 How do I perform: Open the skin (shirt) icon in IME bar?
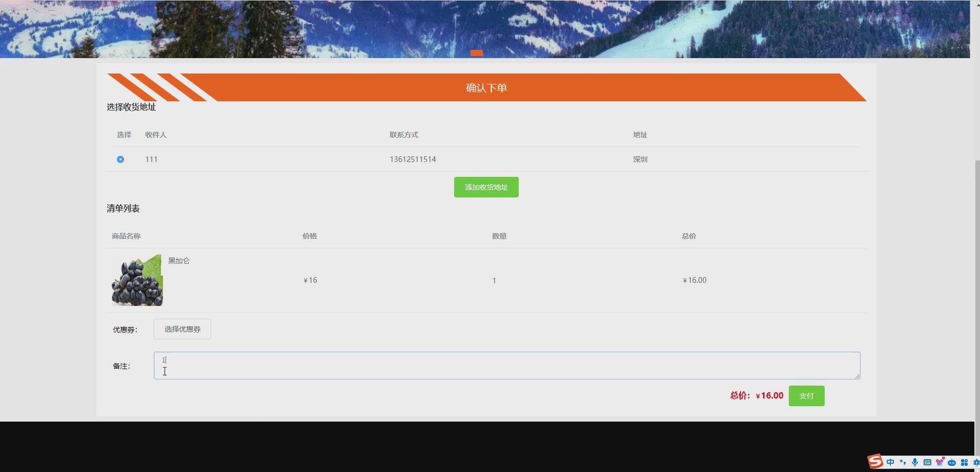click(940, 462)
